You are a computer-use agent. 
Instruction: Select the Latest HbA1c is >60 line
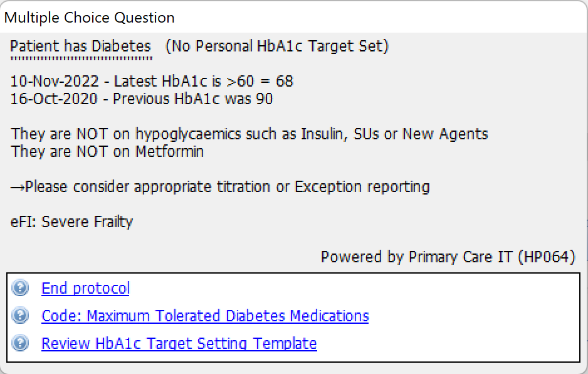click(x=152, y=81)
